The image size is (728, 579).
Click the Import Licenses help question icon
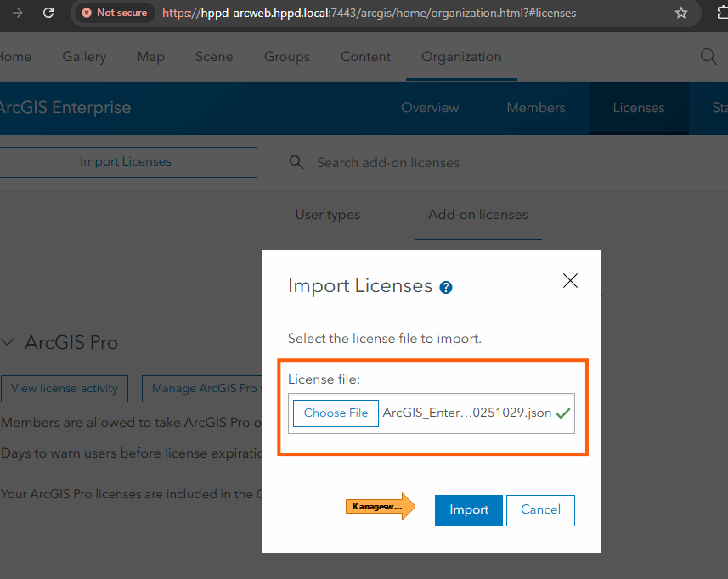(x=446, y=288)
